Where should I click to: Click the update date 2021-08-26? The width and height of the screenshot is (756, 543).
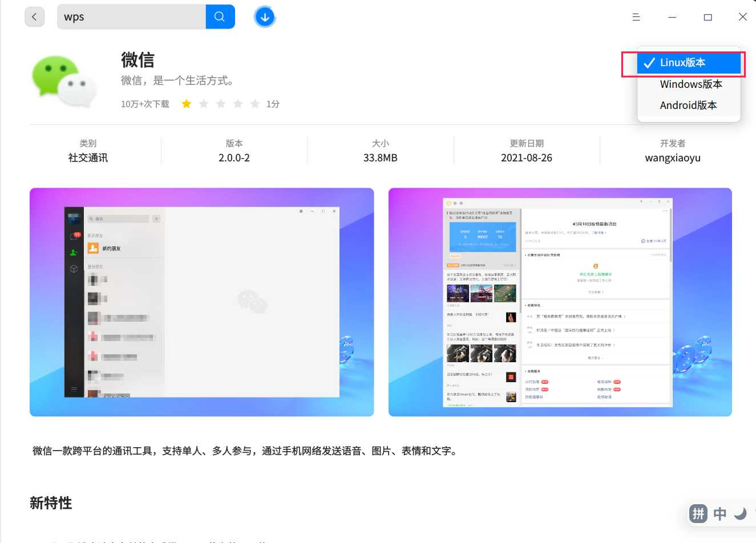click(x=527, y=158)
